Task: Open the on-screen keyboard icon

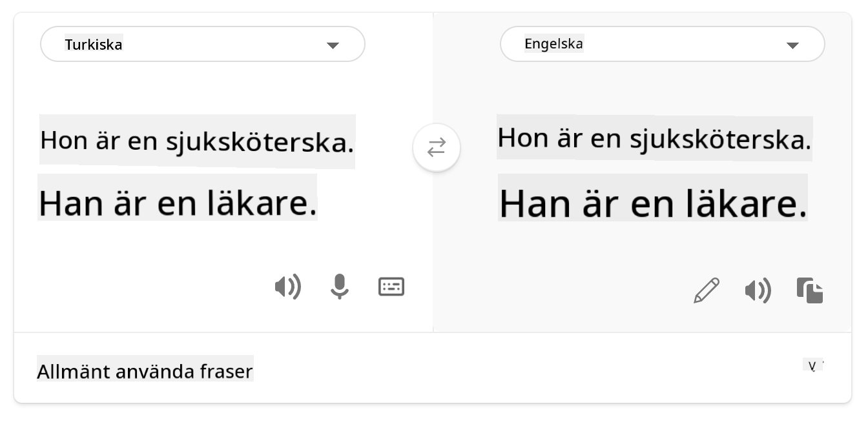Action: pyautogui.click(x=391, y=287)
